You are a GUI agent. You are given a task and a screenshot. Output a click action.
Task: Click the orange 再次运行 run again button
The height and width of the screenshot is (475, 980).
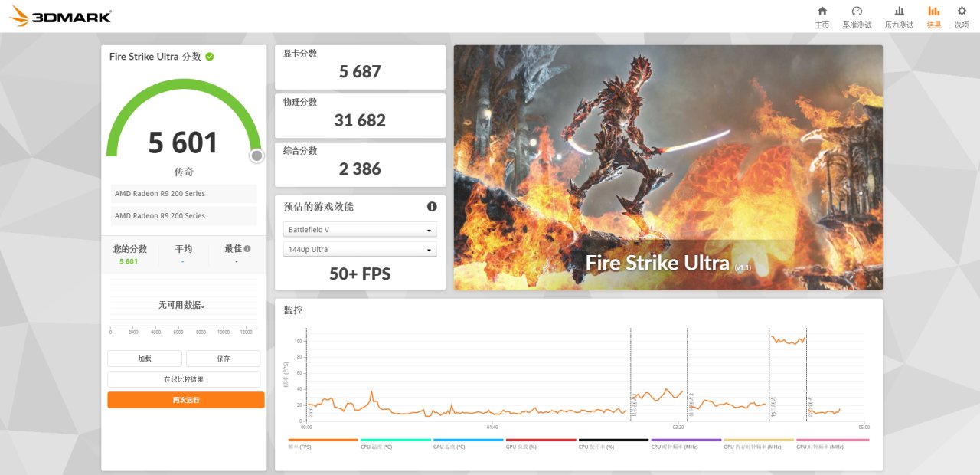click(x=186, y=400)
